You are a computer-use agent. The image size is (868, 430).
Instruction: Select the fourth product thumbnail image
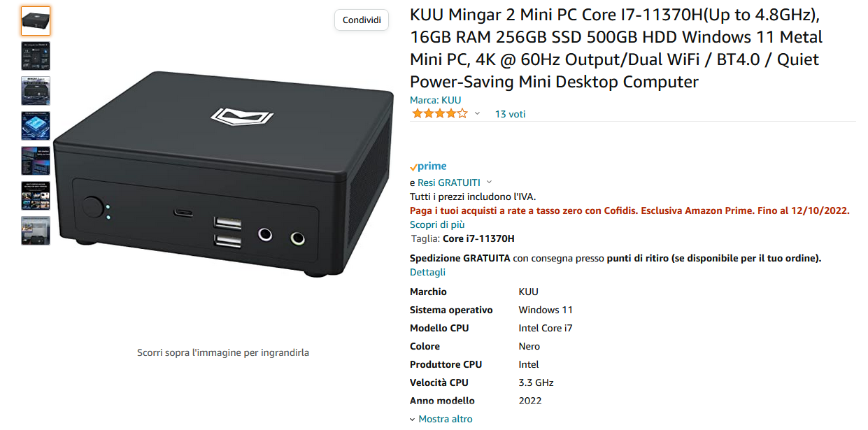36,126
